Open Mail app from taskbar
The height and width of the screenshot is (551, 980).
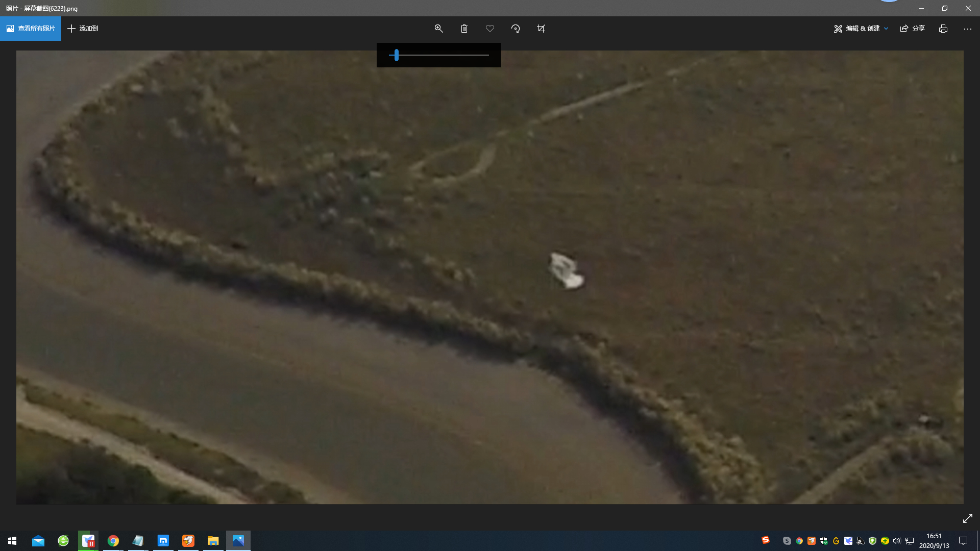38,541
